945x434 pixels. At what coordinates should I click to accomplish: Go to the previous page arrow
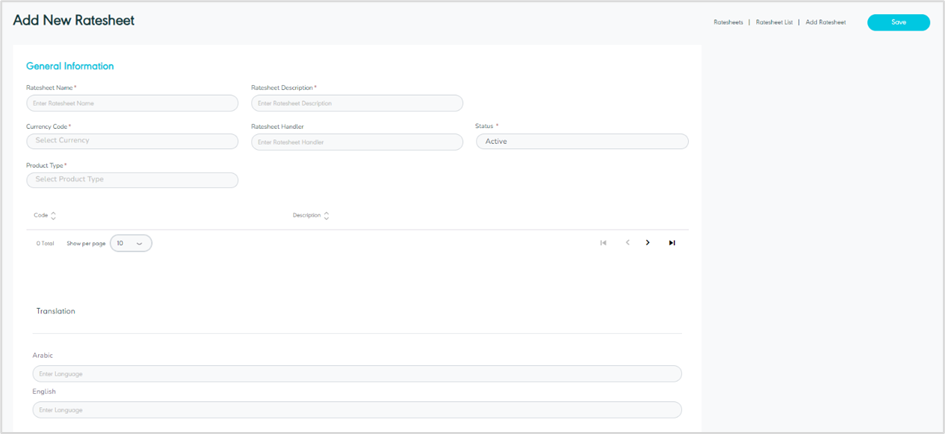coord(628,243)
